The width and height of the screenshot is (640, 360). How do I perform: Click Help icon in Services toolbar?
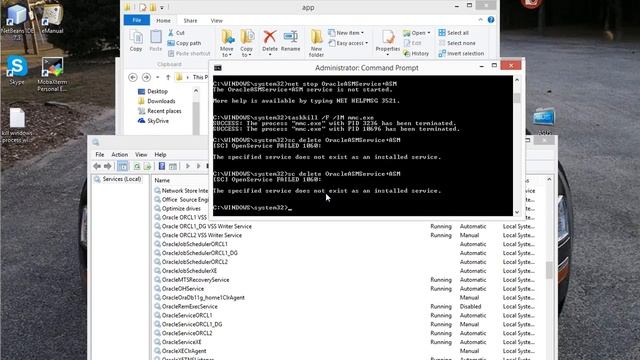tap(162, 166)
